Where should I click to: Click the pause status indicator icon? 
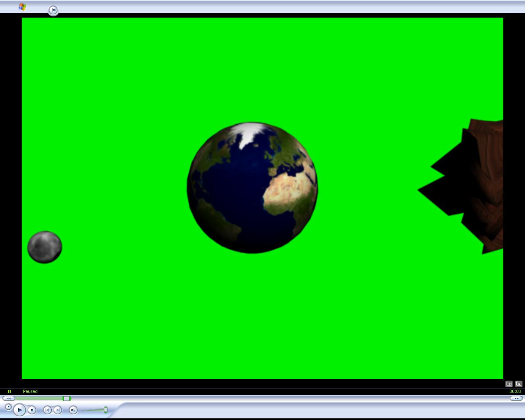[x=9, y=391]
